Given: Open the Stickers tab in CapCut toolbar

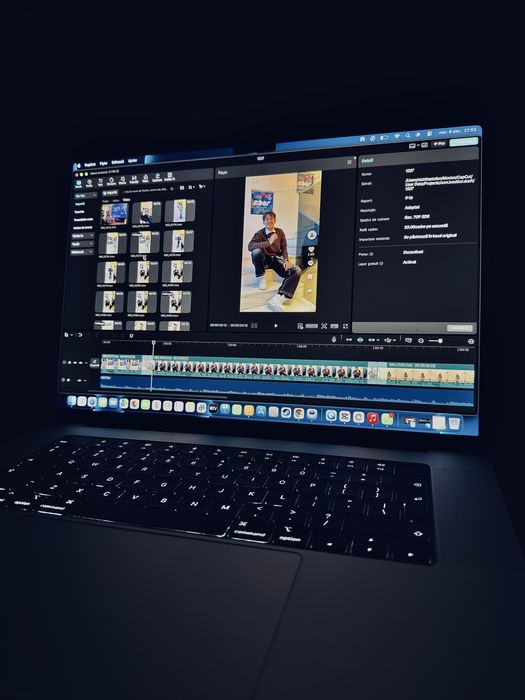Looking at the screenshot, I should click(x=111, y=180).
